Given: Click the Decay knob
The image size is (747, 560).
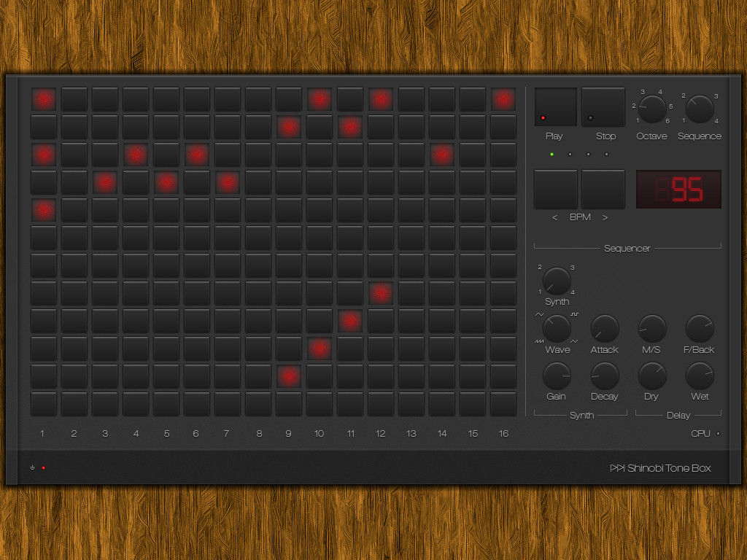Looking at the screenshot, I should (x=605, y=376).
